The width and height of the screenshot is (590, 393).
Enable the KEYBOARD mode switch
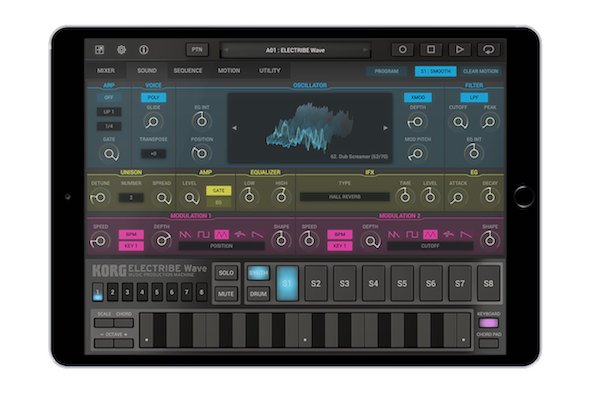[x=488, y=323]
